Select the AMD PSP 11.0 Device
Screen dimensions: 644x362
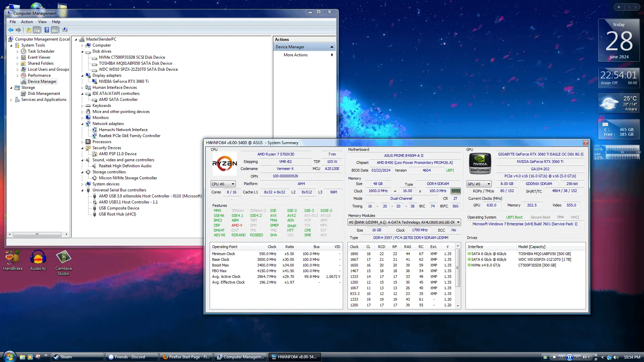(x=117, y=154)
